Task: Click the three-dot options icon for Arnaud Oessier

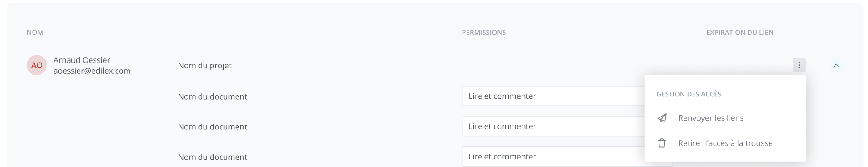Action: [799, 65]
